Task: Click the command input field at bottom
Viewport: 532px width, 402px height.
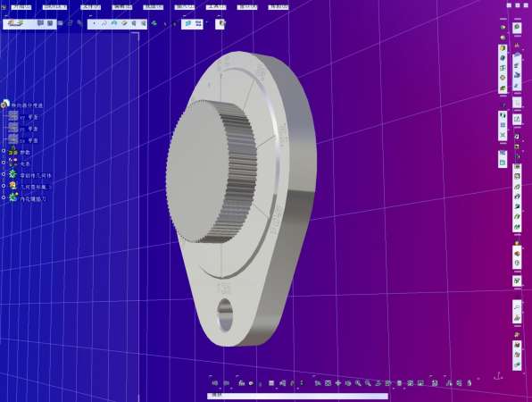Action: tap(297, 396)
